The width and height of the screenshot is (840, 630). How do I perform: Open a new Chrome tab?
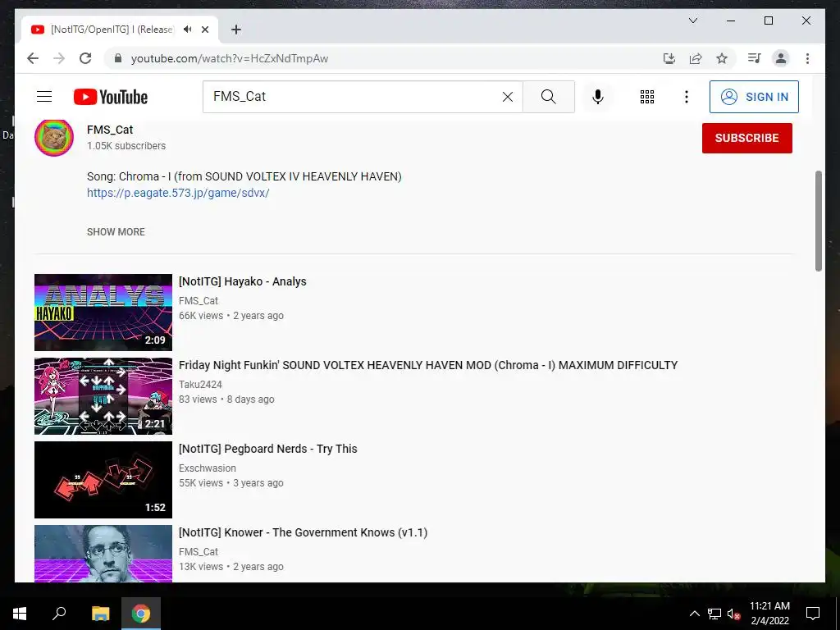click(236, 30)
